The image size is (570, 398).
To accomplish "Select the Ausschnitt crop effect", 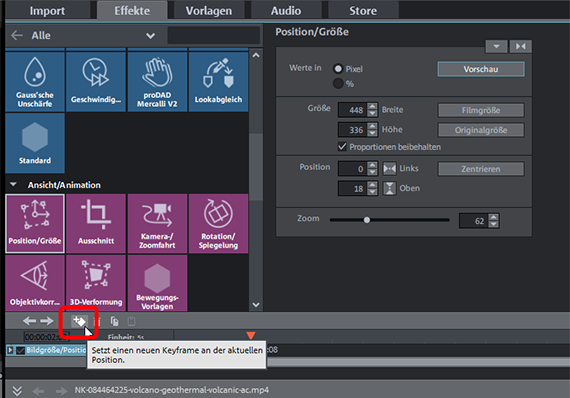I will [x=96, y=224].
